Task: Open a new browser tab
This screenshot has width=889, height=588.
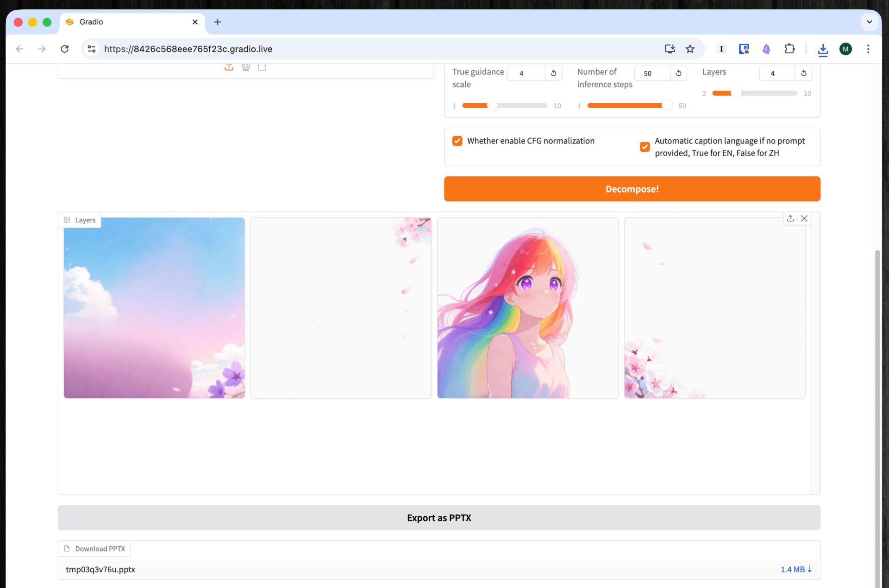Action: pyautogui.click(x=218, y=22)
